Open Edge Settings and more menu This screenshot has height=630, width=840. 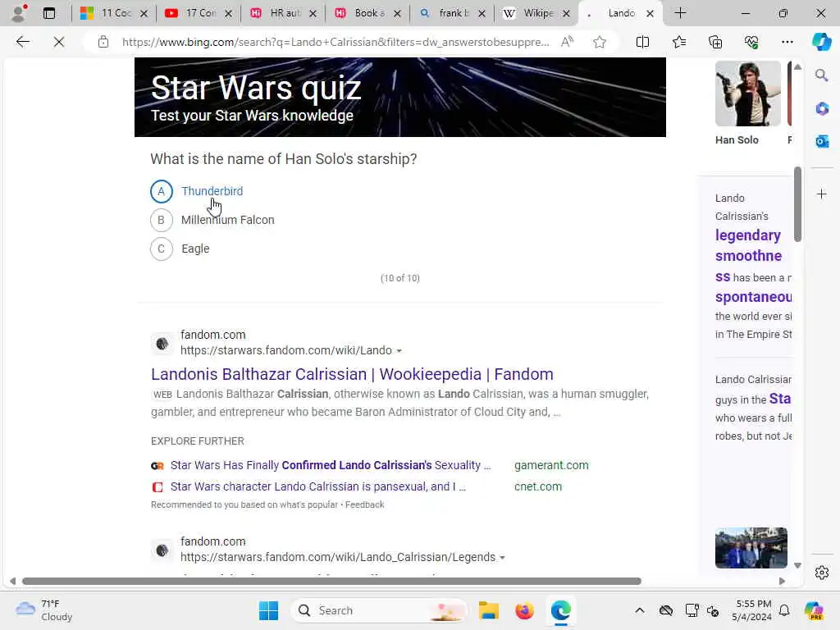(787, 42)
